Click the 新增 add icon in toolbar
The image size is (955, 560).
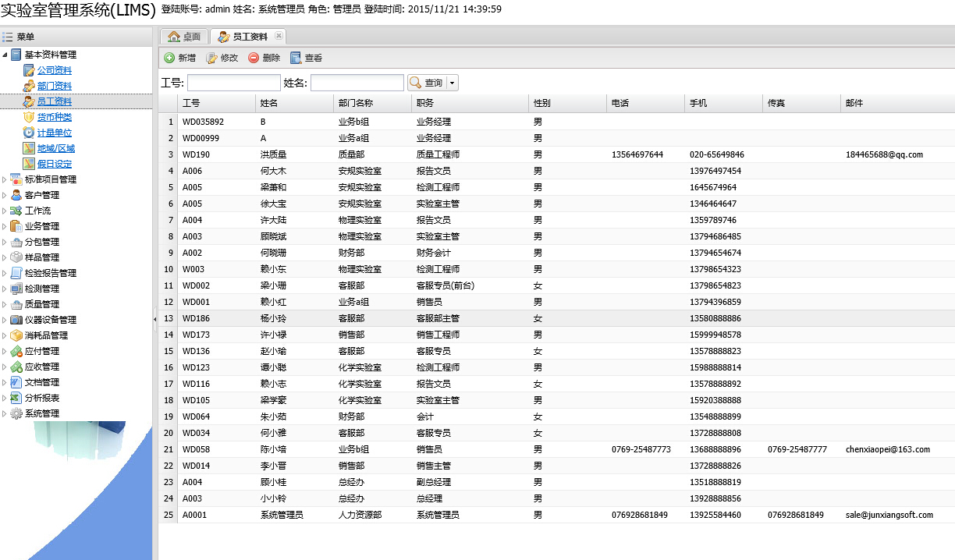(x=169, y=58)
